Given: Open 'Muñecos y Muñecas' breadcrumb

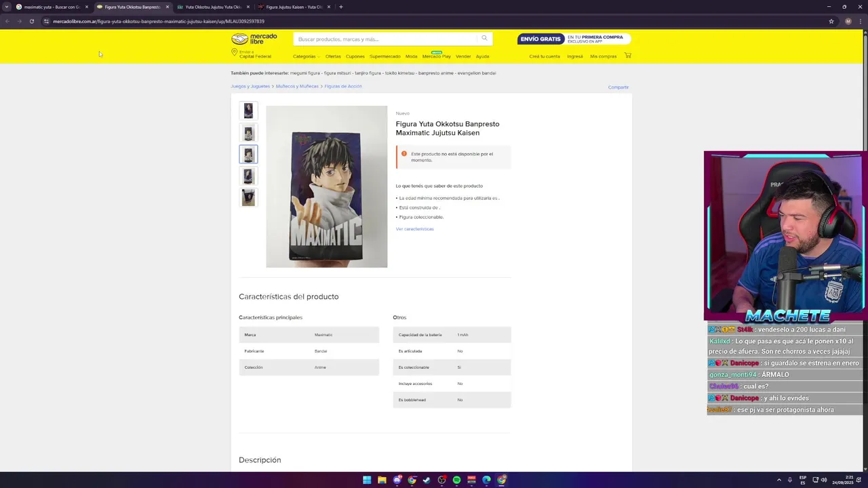Looking at the screenshot, I should [x=297, y=86].
